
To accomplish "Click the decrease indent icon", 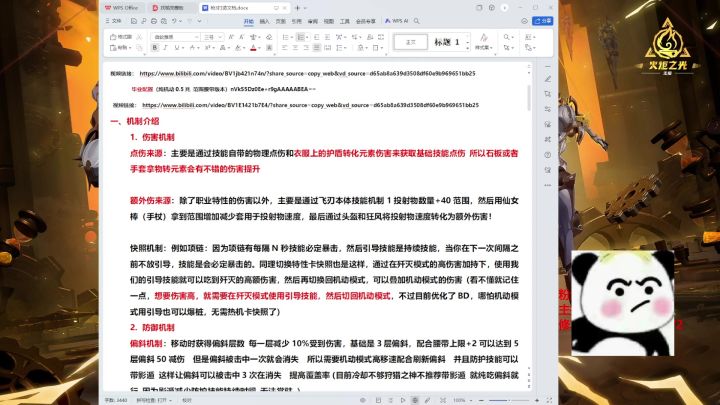I will [316, 37].
